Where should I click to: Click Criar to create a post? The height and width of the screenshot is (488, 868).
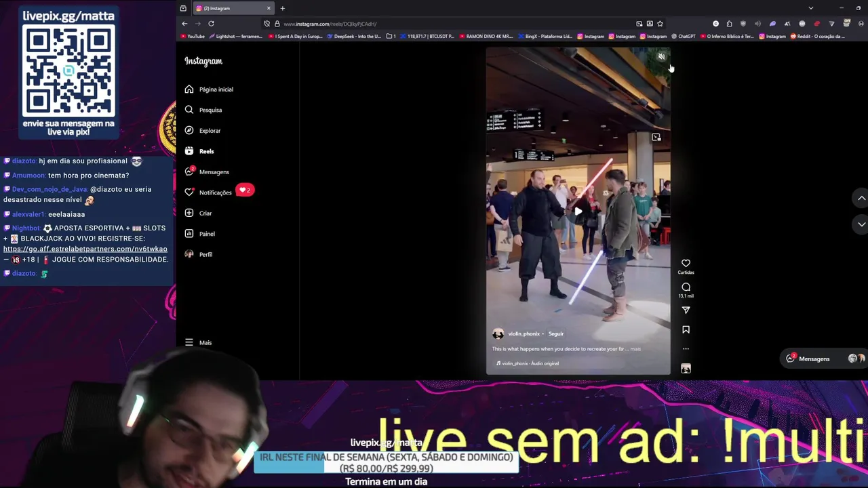198,213
